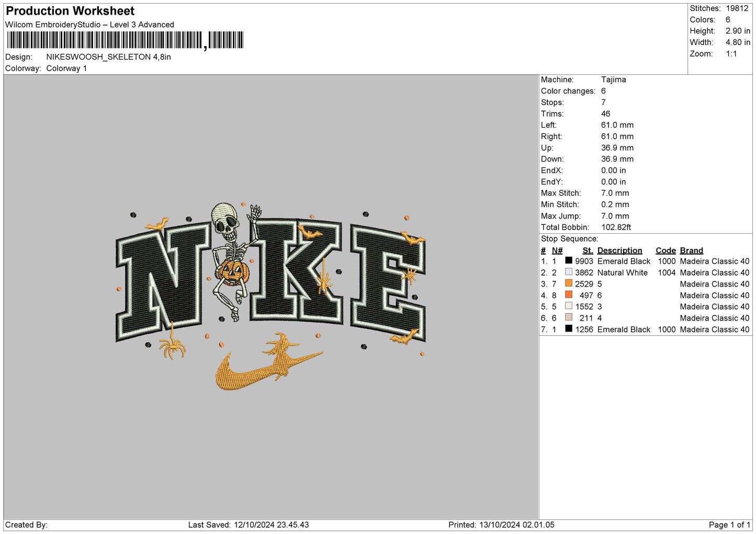
Task: Select the Down label
Action: click(x=552, y=159)
